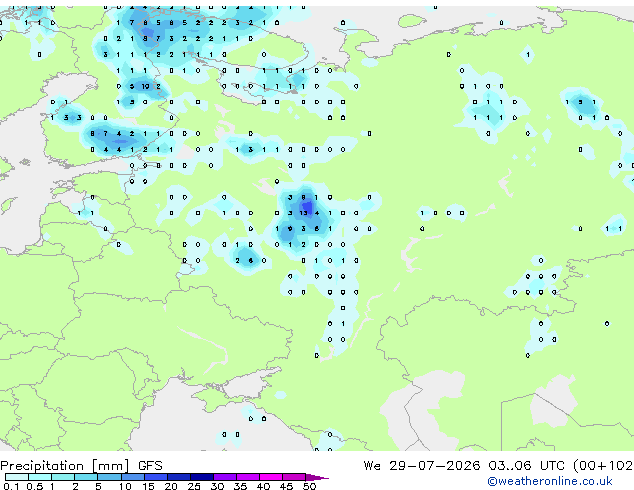Click the legend label '0.1'
This screenshot has width=634, height=490.
click(11, 486)
